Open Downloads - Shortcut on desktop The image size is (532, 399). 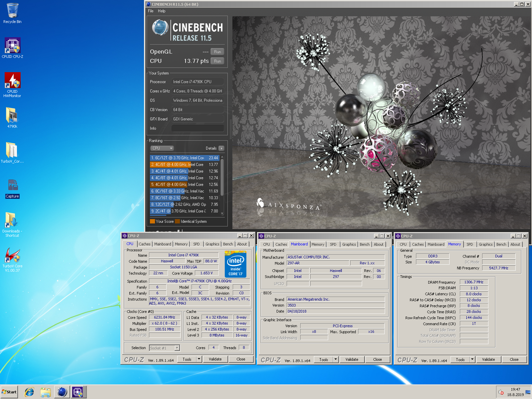12,224
